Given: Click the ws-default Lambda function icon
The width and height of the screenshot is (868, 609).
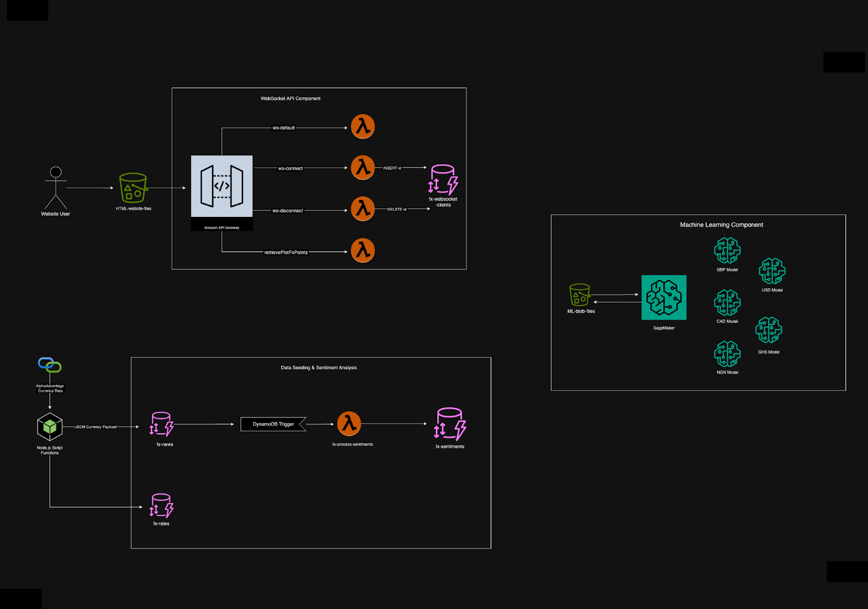Looking at the screenshot, I should (x=362, y=126).
